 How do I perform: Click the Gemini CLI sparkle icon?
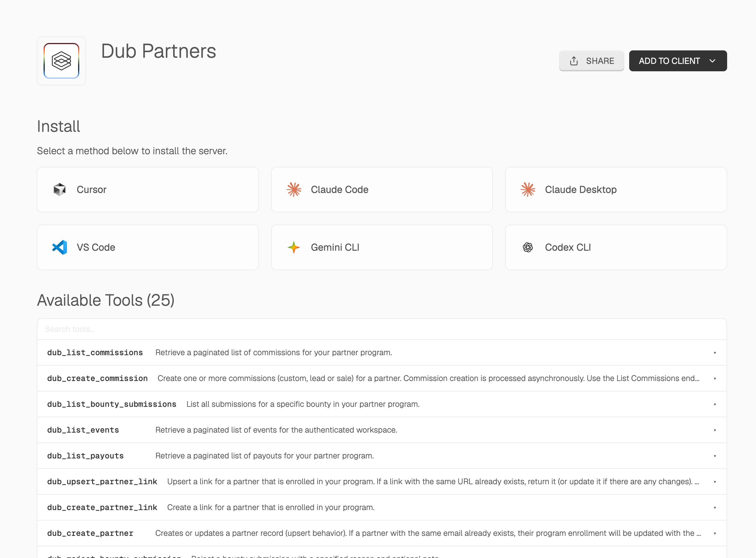point(294,247)
